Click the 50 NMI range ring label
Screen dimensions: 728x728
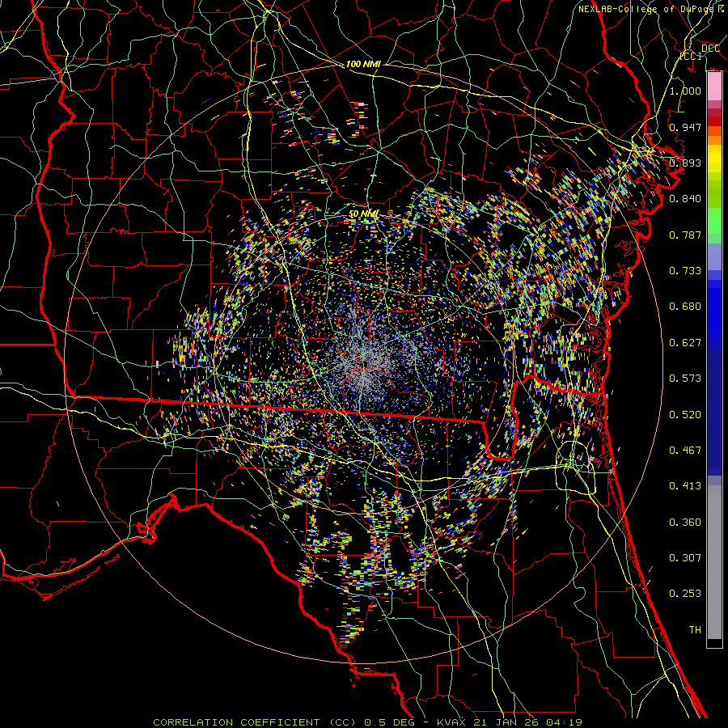point(363,213)
